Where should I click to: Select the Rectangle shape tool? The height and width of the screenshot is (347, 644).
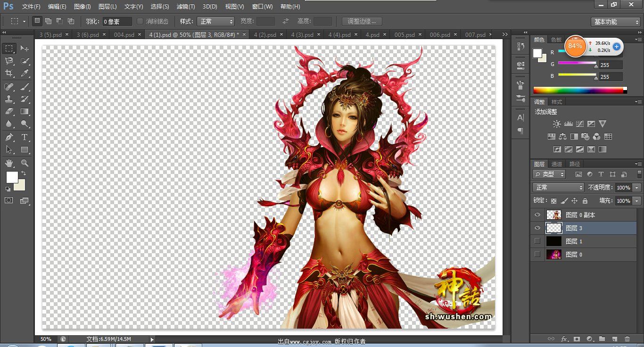click(x=25, y=150)
